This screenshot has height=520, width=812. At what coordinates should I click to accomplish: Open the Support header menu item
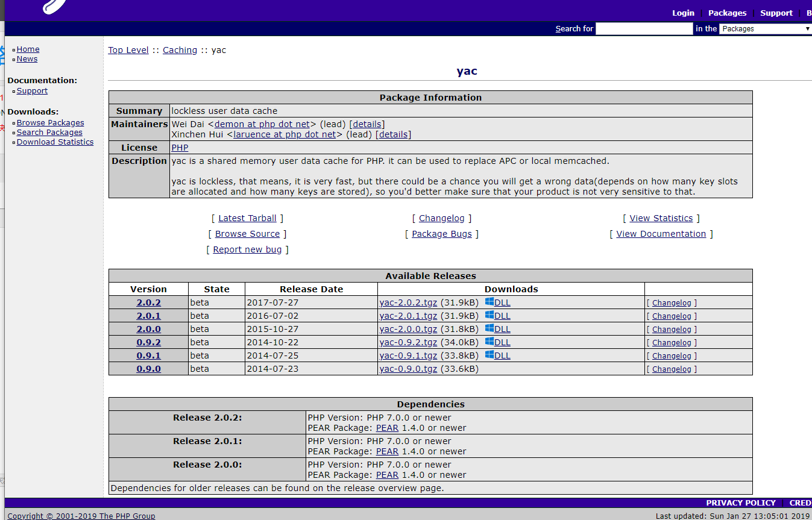(x=776, y=13)
